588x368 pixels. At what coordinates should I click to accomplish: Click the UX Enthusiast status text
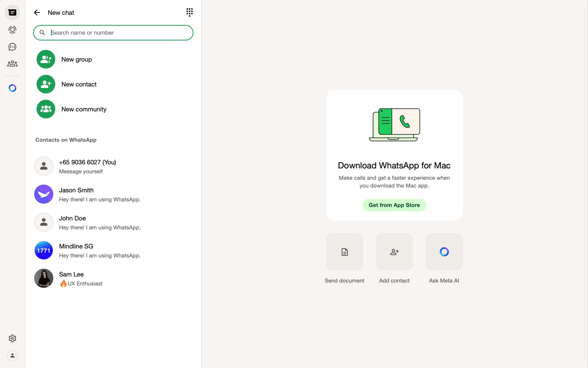tap(85, 284)
